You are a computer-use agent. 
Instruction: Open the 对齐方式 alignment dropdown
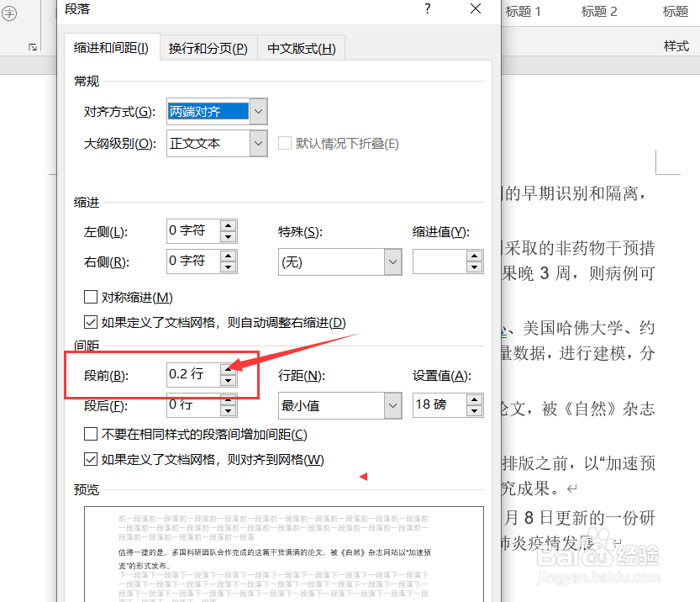tap(257, 111)
